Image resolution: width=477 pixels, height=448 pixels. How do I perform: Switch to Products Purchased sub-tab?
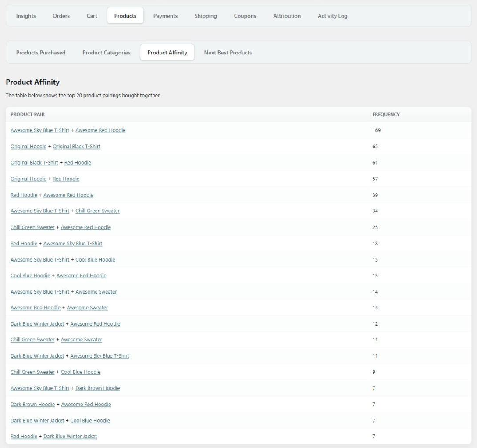click(x=41, y=53)
